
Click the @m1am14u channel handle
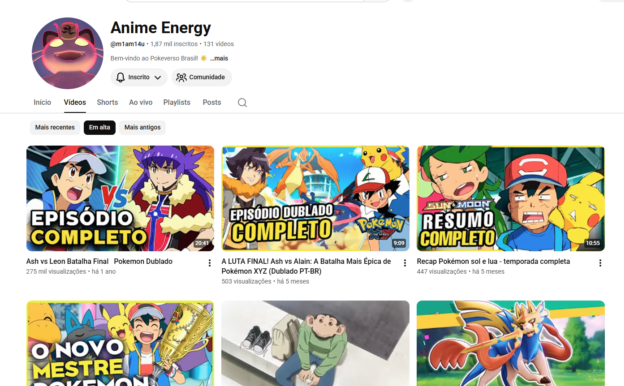click(127, 44)
